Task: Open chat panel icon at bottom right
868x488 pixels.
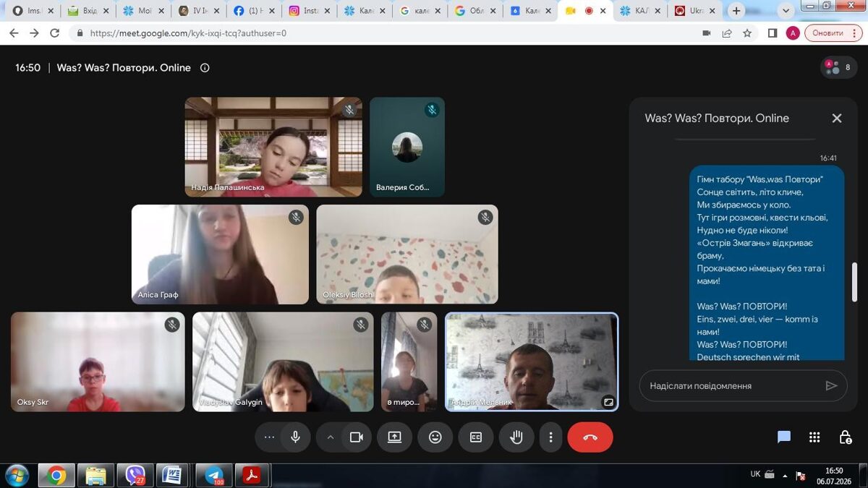Action: [x=784, y=437]
